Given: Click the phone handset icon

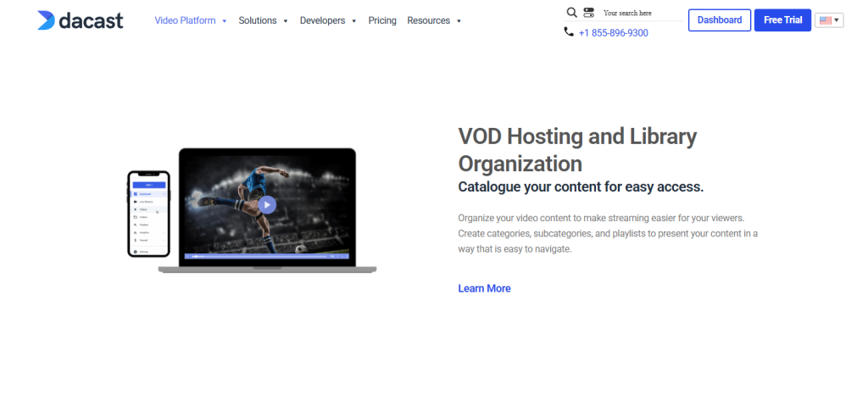Looking at the screenshot, I should click(x=569, y=32).
